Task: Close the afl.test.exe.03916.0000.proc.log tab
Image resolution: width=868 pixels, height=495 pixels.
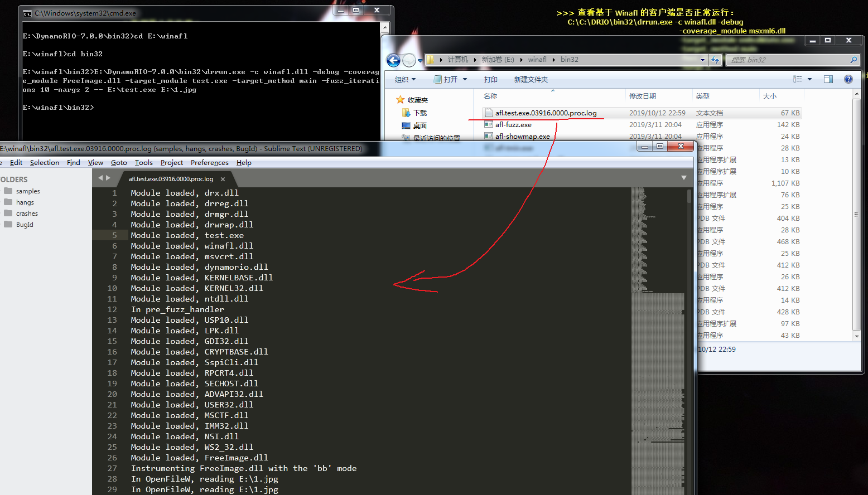Action: pos(223,179)
